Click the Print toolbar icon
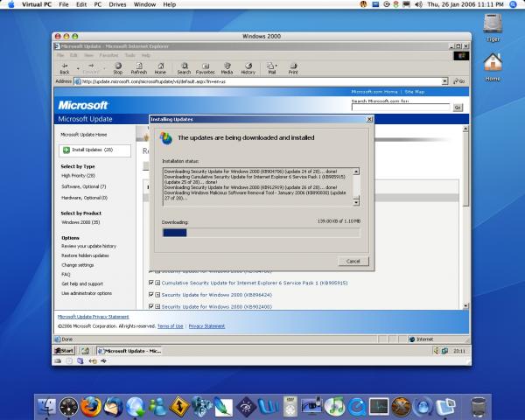The width and height of the screenshot is (525, 420). coord(293,68)
